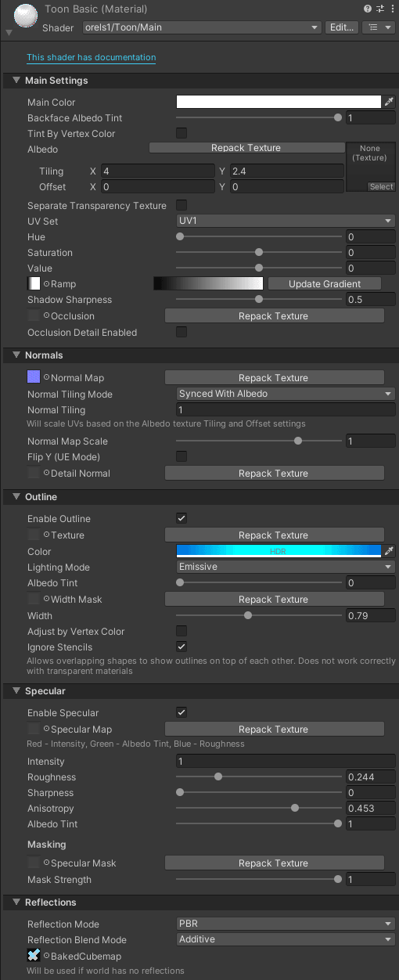
Task: Click the Ramp gradient preview bar
Action: (209, 283)
